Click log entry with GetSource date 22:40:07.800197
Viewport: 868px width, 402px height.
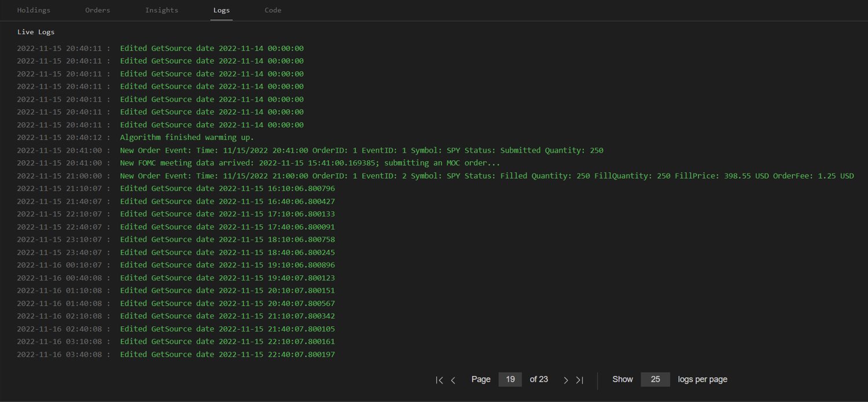click(227, 354)
